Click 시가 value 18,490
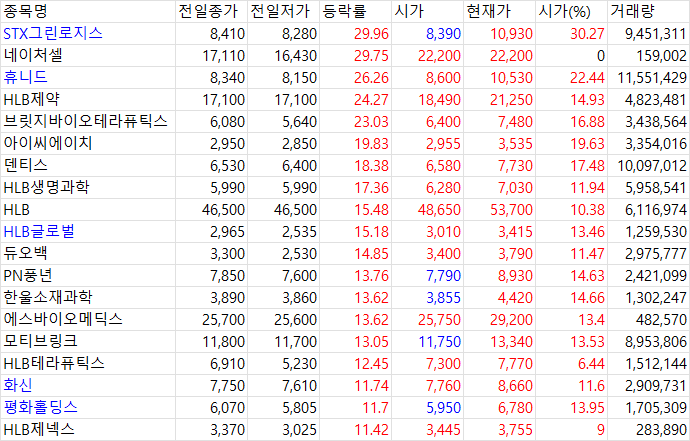690x441 pixels. [x=439, y=100]
